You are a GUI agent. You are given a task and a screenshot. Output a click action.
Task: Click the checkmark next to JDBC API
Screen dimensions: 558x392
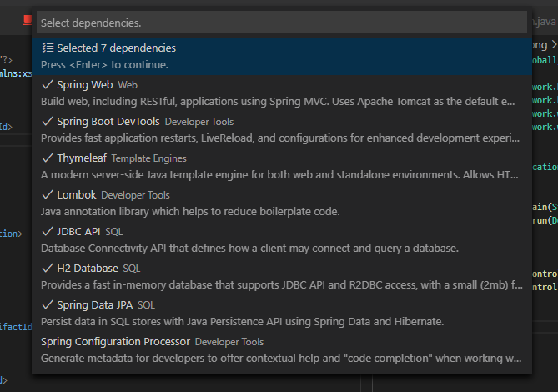[x=47, y=232]
